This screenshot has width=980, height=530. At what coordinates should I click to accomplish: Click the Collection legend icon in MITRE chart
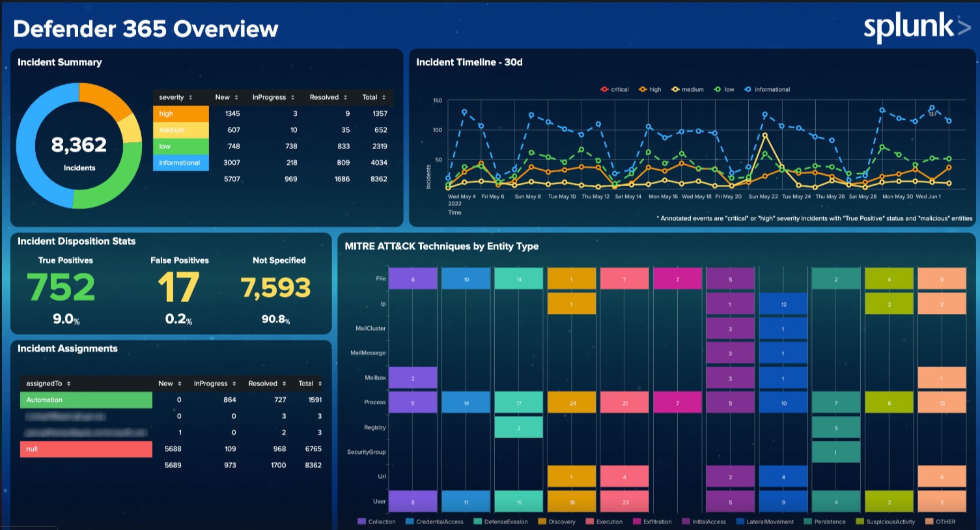tap(361, 522)
